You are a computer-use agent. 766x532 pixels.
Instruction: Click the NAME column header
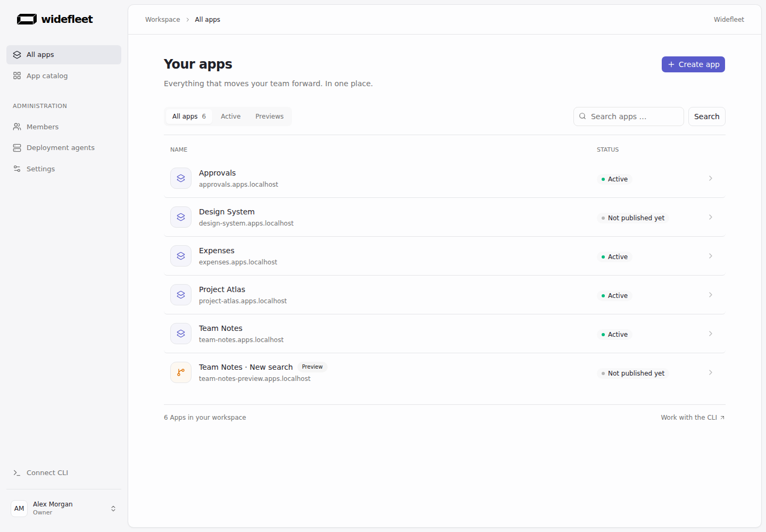pos(179,149)
